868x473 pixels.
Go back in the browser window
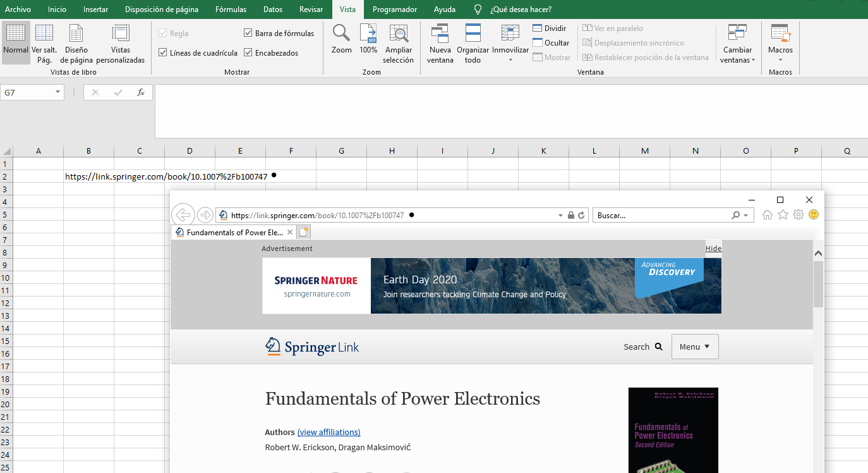click(183, 215)
